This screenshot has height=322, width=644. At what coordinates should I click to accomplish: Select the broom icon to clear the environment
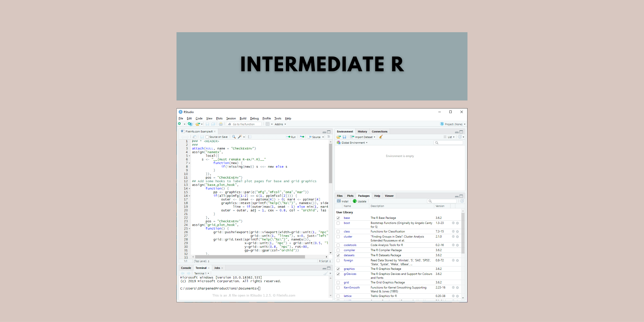[x=381, y=137]
